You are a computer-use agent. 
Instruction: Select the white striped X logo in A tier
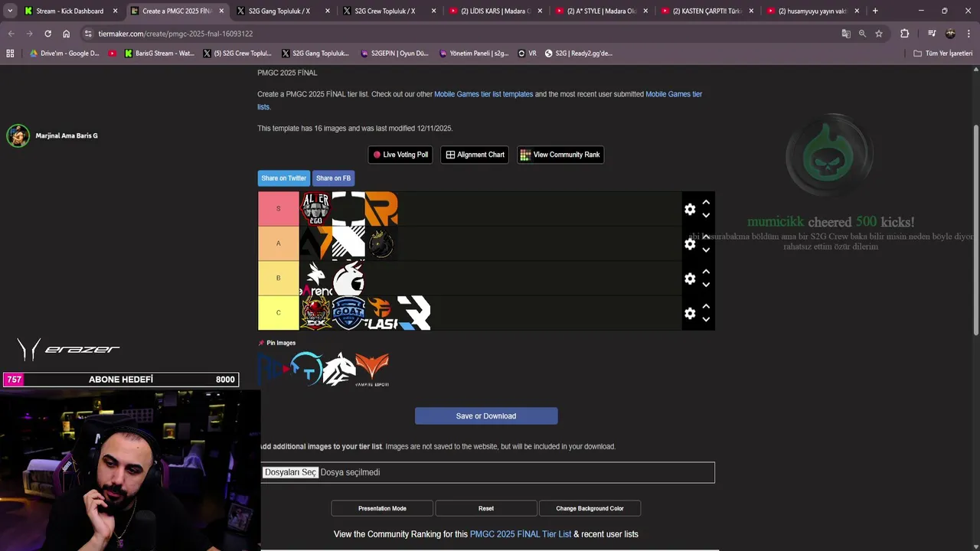348,243
